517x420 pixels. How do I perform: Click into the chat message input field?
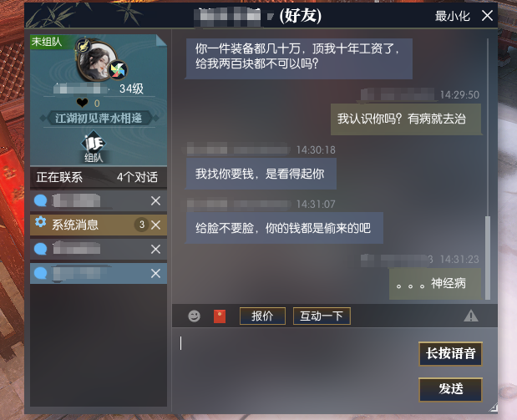tap(295, 369)
